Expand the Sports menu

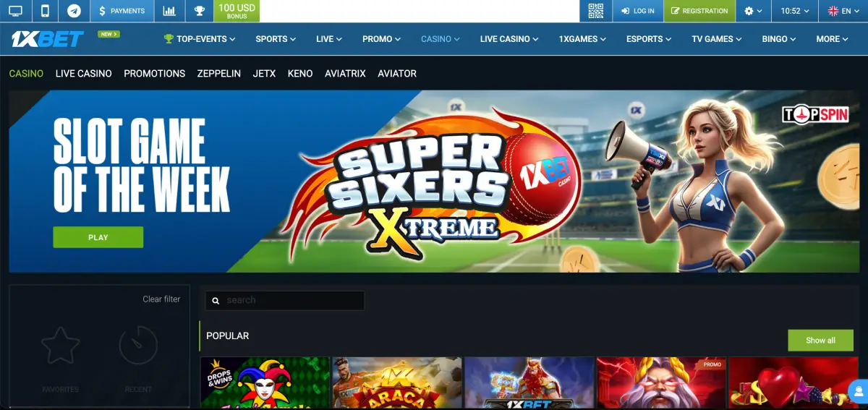tap(276, 39)
